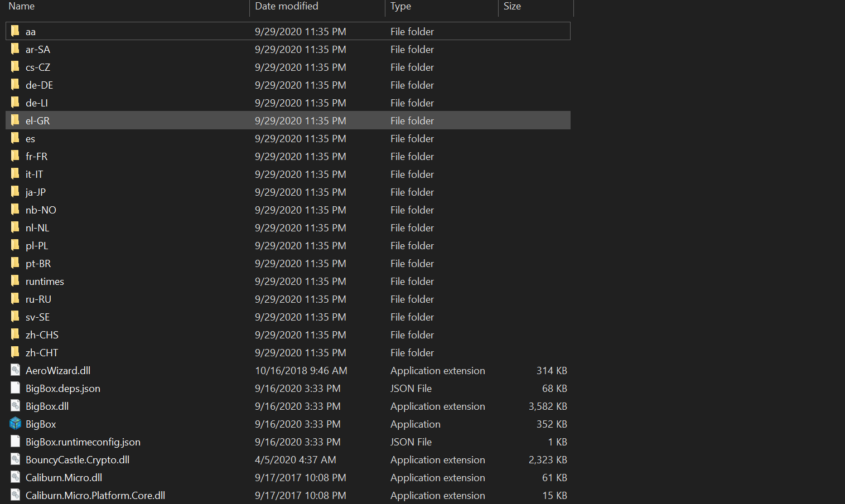Image resolution: width=845 pixels, height=504 pixels.
Task: Click the BouncyCastle.Crypto.dll file icon
Action: (x=15, y=459)
